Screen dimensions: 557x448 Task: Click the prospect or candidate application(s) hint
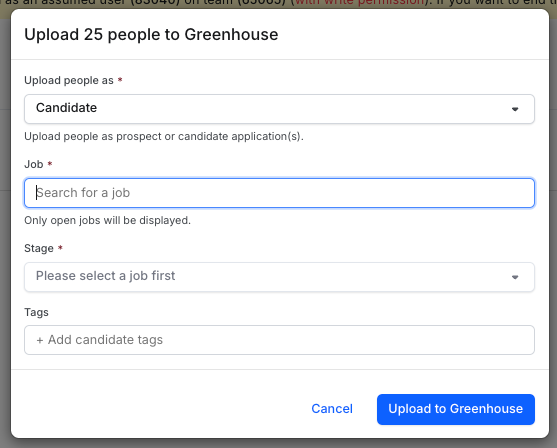pyautogui.click(x=164, y=136)
